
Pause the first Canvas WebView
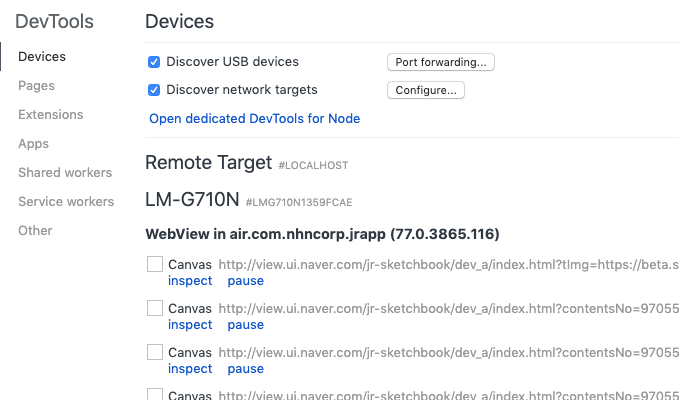(245, 281)
